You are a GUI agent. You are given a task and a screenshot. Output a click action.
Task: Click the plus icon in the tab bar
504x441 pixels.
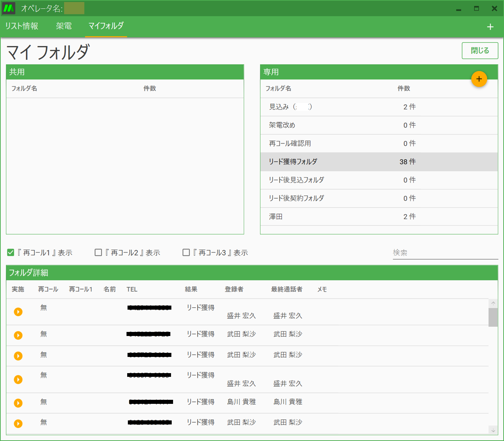[x=490, y=27]
